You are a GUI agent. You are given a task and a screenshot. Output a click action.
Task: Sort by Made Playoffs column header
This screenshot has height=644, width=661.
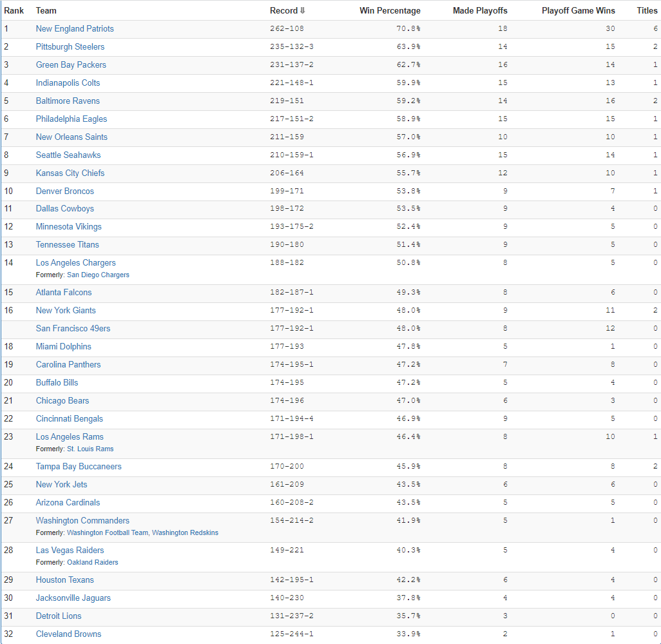[x=480, y=10]
